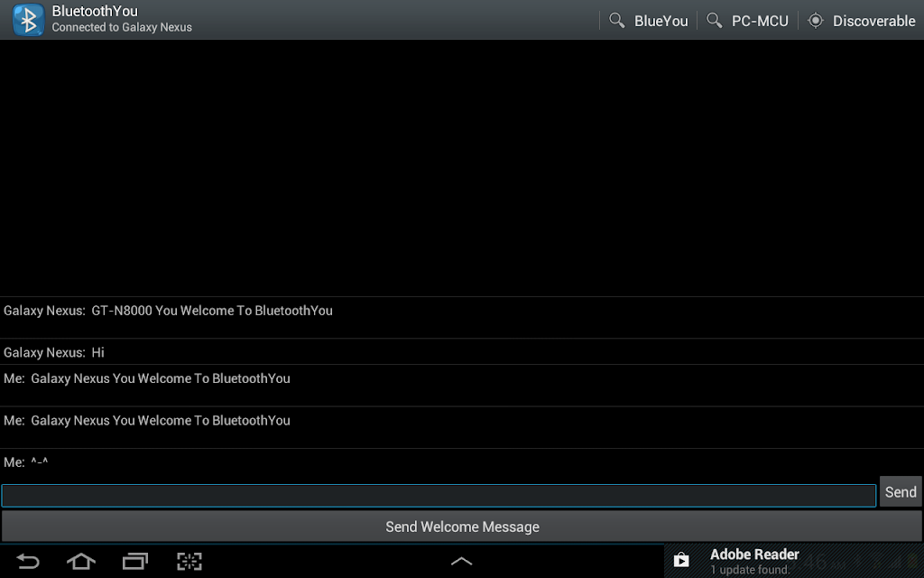Select the 'Connected to Galaxy Nexus' status text
924x578 pixels.
[122, 27]
